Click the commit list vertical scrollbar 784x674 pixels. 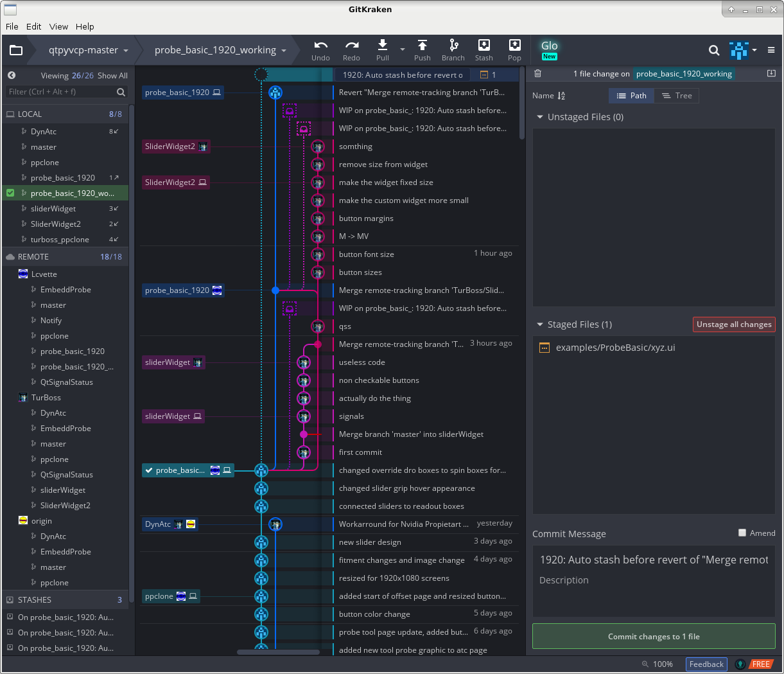(522, 103)
